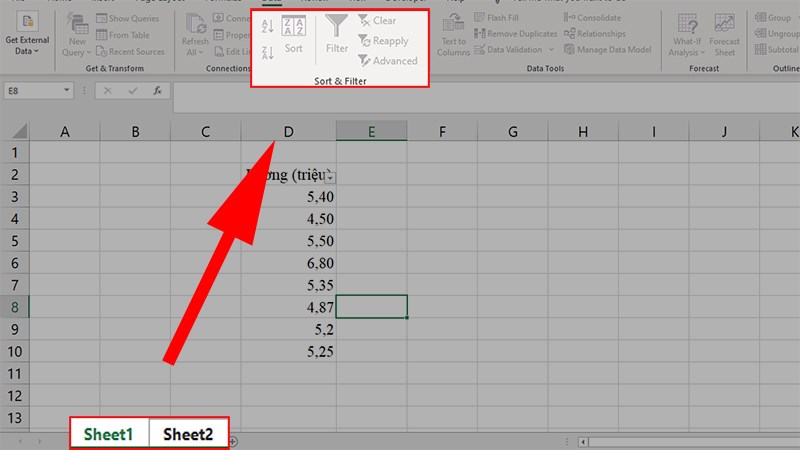Click Clear filter

point(377,20)
